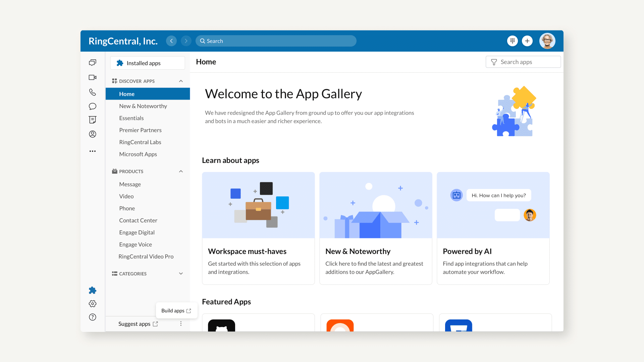Select Contact Center under Products
This screenshot has height=362, width=644.
point(138,220)
